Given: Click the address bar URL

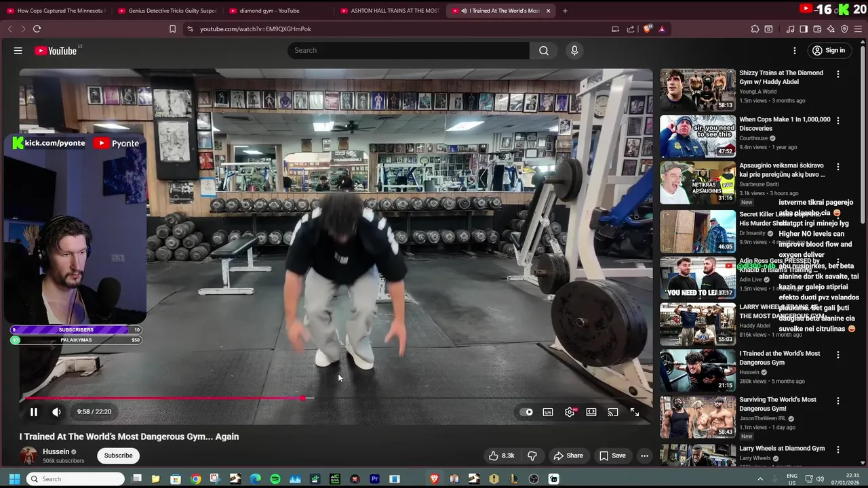Looking at the screenshot, I should tap(255, 29).
